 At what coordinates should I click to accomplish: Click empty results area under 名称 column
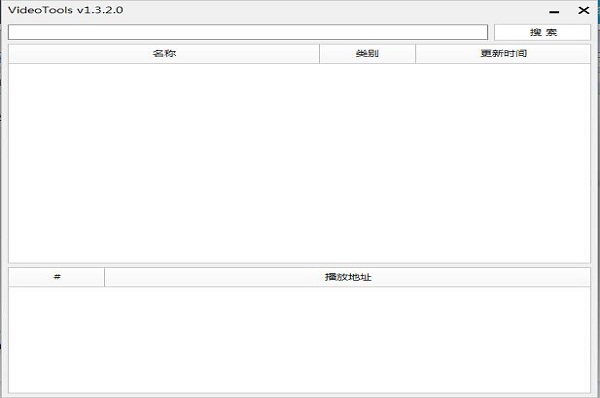(164, 163)
